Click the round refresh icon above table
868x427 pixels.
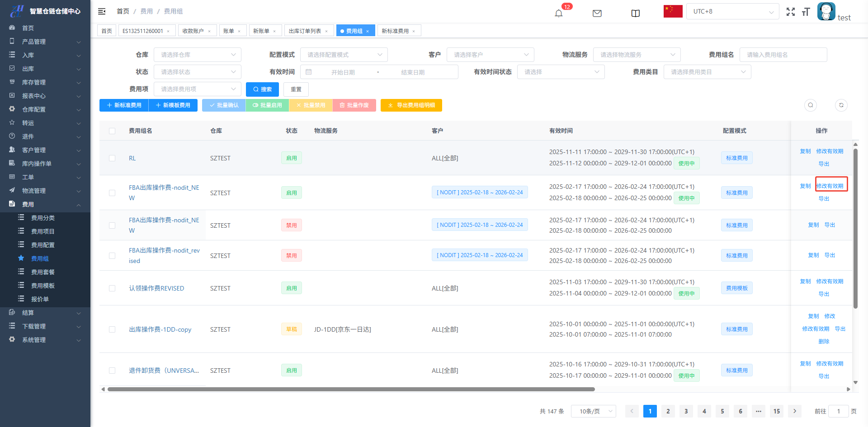coord(841,105)
